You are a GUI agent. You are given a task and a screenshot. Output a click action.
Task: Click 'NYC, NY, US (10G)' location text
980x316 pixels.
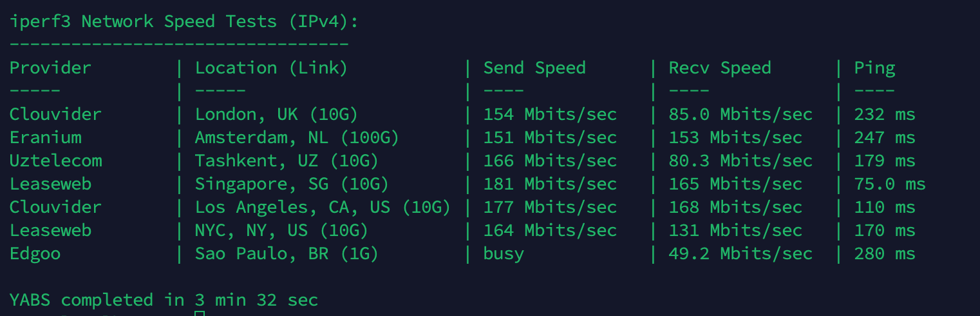tap(281, 230)
